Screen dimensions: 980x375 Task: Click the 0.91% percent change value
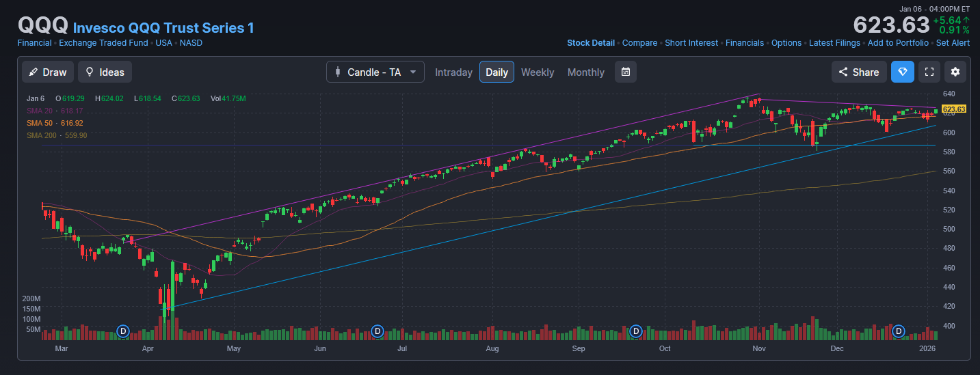tap(954, 30)
